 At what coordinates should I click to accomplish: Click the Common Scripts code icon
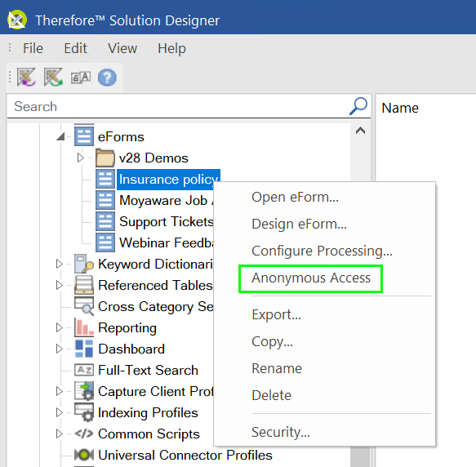(84, 434)
